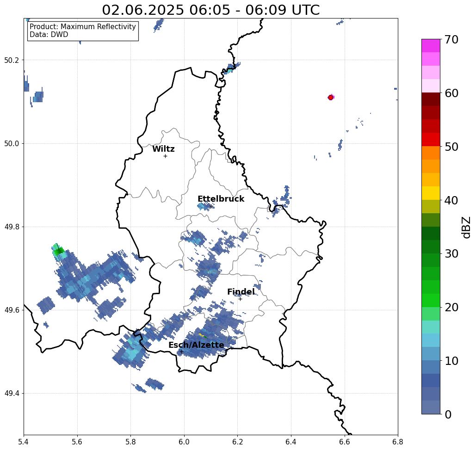Click the longitude axis label 5.8

(130, 442)
